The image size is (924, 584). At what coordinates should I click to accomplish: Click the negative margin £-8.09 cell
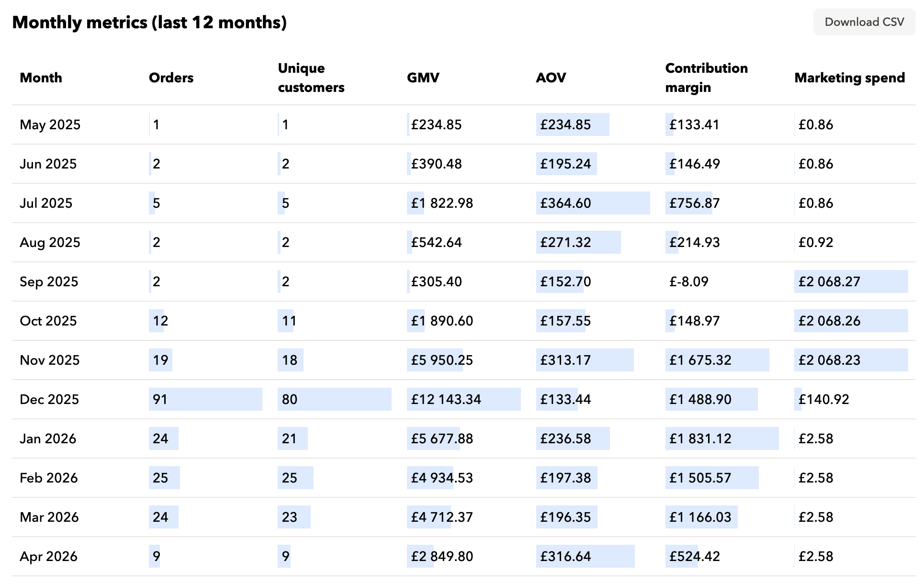[x=688, y=281]
